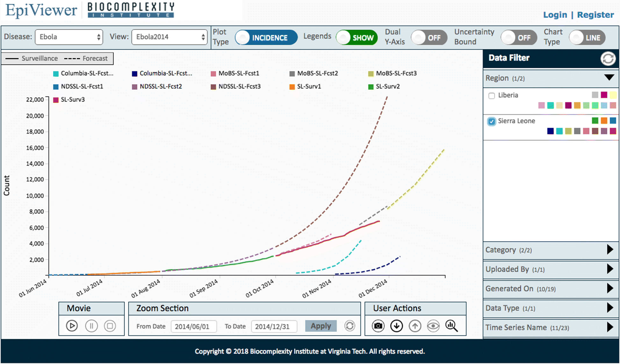Select green swatch in Sierra Leone row

click(595, 120)
